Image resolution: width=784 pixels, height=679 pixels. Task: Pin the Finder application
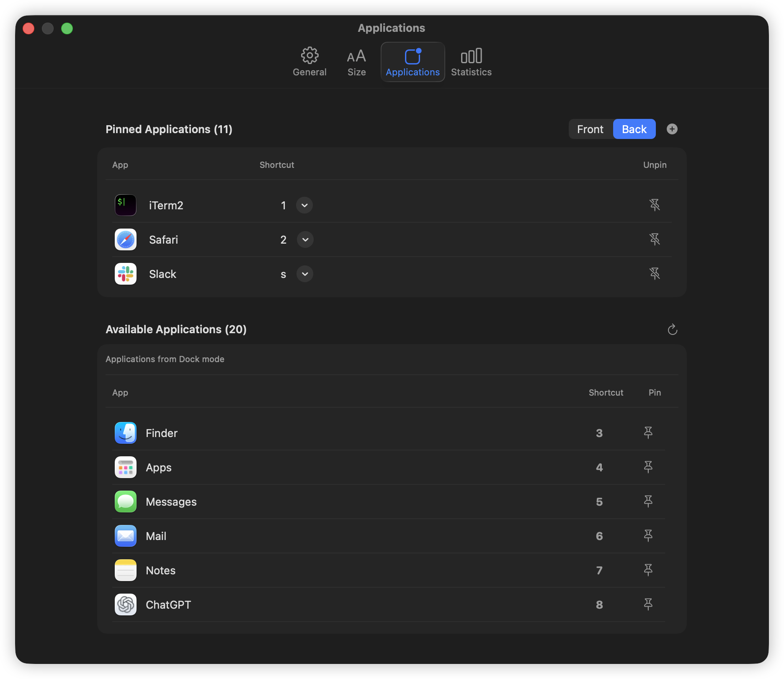648,433
